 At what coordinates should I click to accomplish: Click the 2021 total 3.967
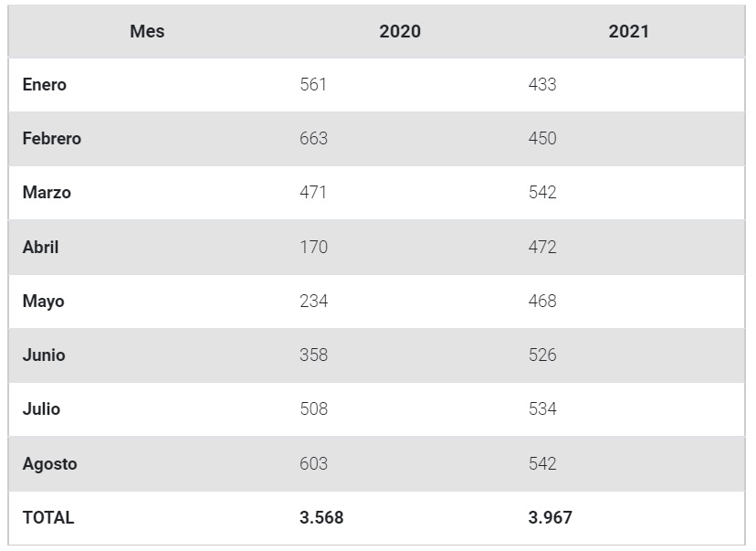coord(551,517)
